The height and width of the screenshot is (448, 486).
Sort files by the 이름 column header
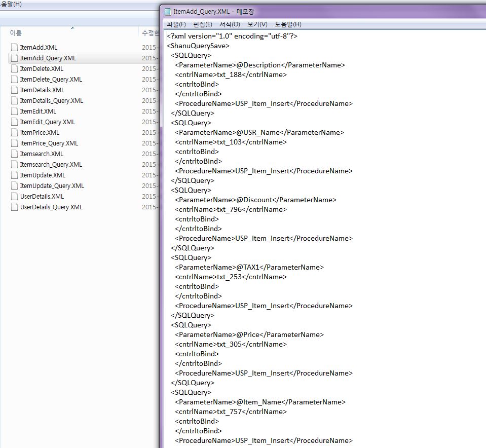pyautogui.click(x=16, y=33)
